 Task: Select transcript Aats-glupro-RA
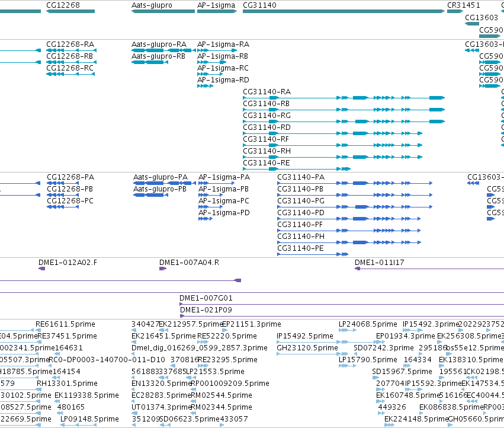[x=159, y=44]
